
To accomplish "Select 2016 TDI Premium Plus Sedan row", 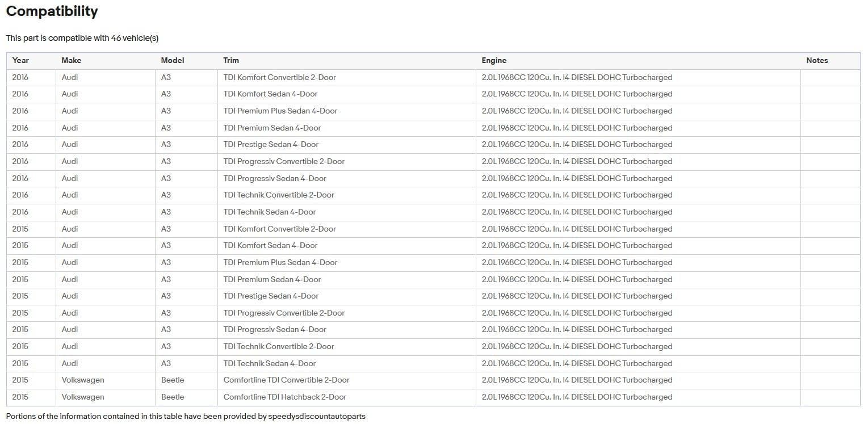I will point(434,111).
